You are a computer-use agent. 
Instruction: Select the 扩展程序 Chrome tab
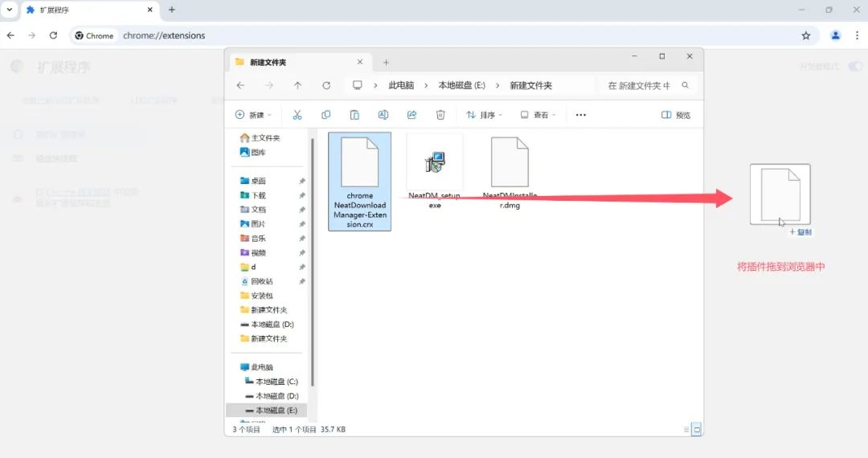click(90, 10)
